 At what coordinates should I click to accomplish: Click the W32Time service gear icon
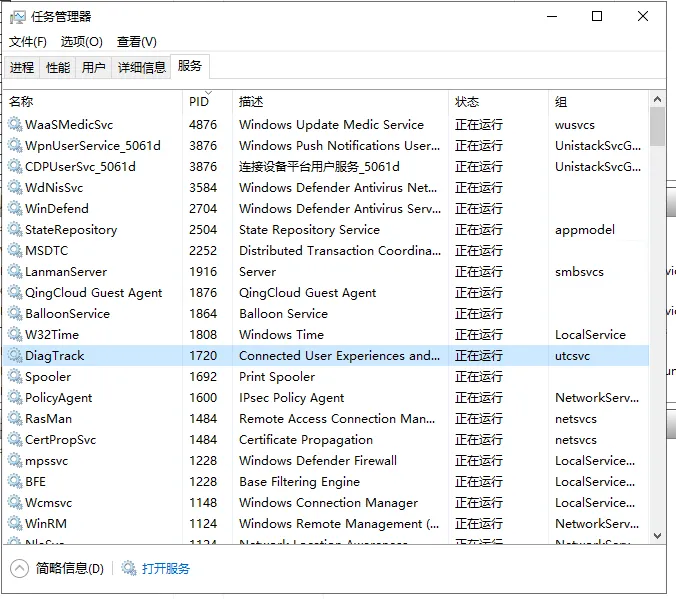click(x=15, y=335)
